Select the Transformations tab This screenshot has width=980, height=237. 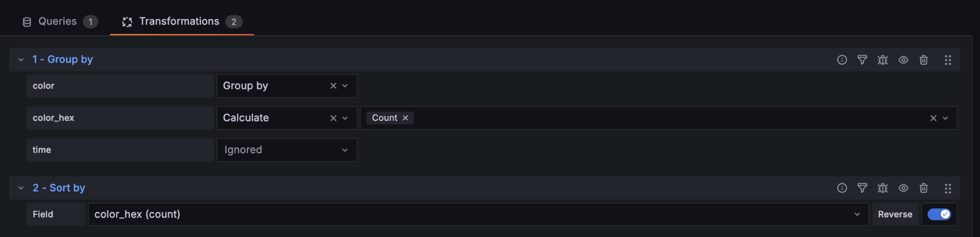coord(182,22)
